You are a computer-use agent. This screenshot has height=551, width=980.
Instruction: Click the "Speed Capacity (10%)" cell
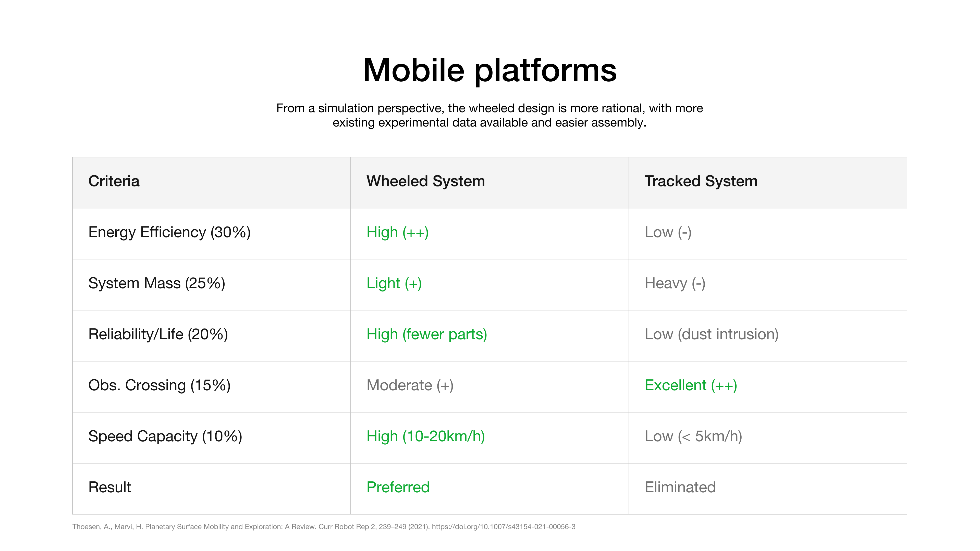point(165,436)
